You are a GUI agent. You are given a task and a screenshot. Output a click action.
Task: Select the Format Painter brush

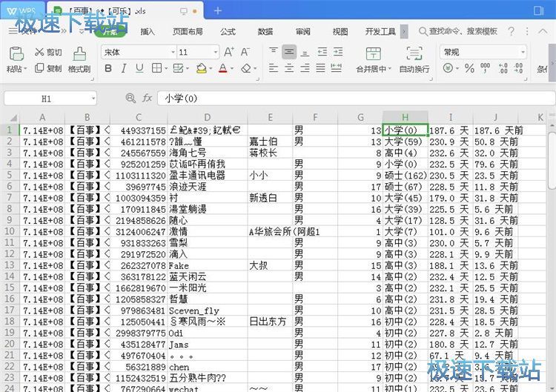(x=79, y=54)
